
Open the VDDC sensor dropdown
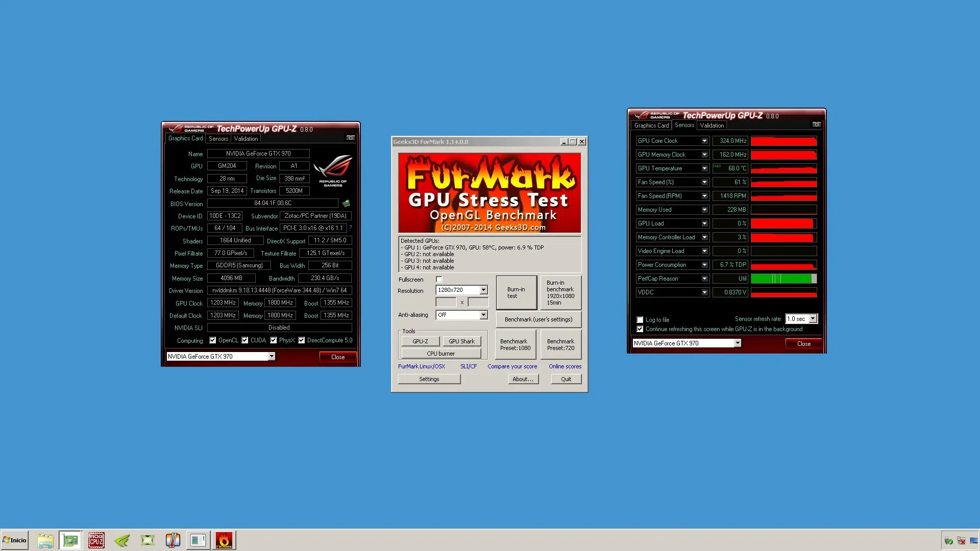click(x=704, y=292)
